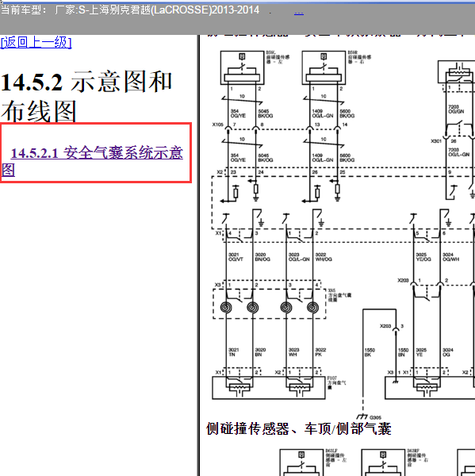Image resolution: width=475 pixels, height=476 pixels.
Task: Click wire label 3022 PK
Action: 320,352
